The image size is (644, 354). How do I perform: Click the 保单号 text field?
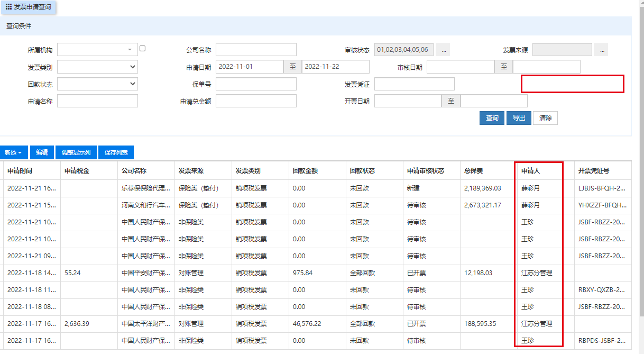point(256,84)
